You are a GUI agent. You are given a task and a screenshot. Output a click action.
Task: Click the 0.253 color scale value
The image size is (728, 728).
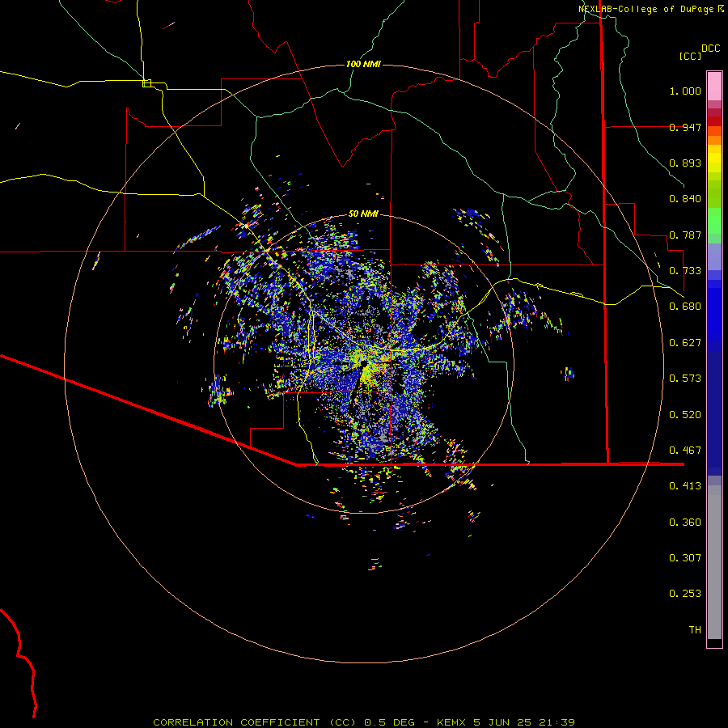(x=685, y=594)
